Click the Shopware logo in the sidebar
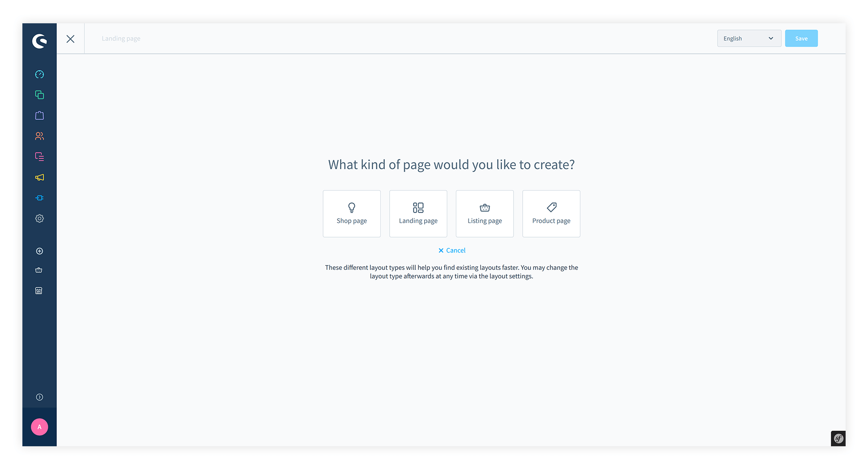868x470 pixels. tap(39, 41)
